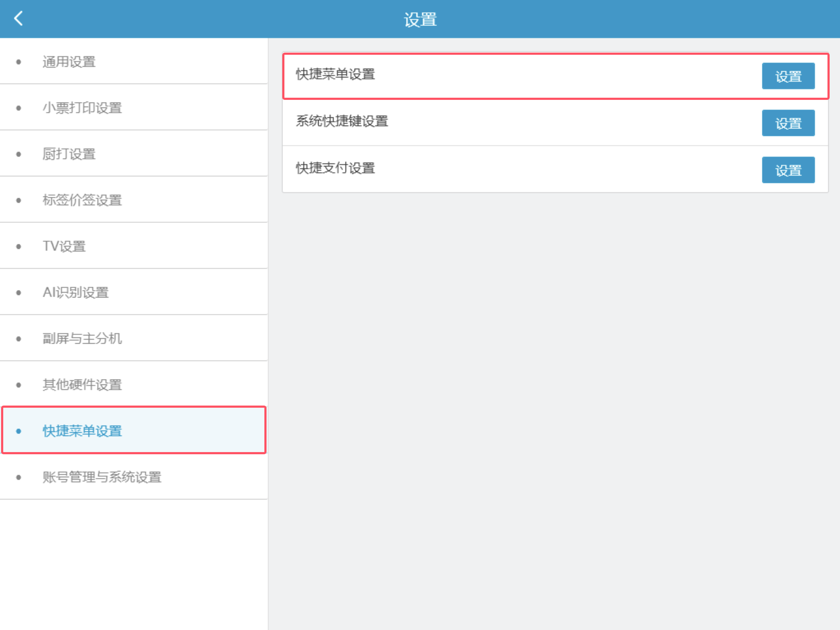
Task: Open 通用设置 in the sidebar
Action: [69, 62]
